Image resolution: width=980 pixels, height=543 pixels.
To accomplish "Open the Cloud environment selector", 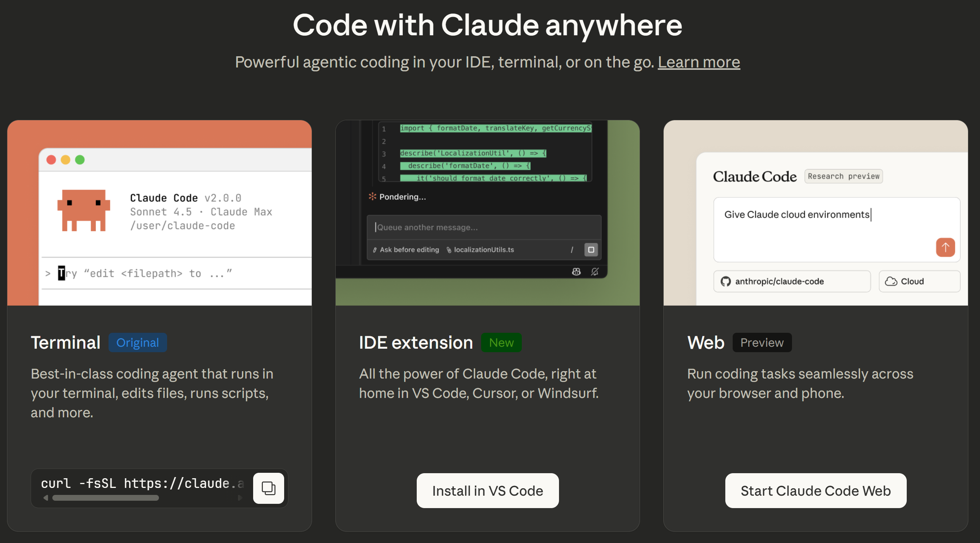I will click(920, 281).
